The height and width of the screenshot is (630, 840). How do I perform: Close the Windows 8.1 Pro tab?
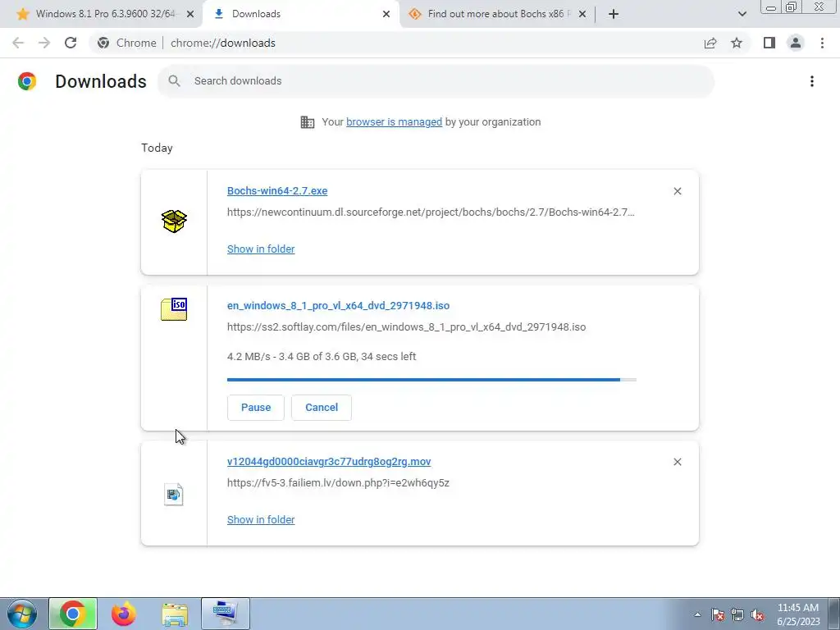190,14
